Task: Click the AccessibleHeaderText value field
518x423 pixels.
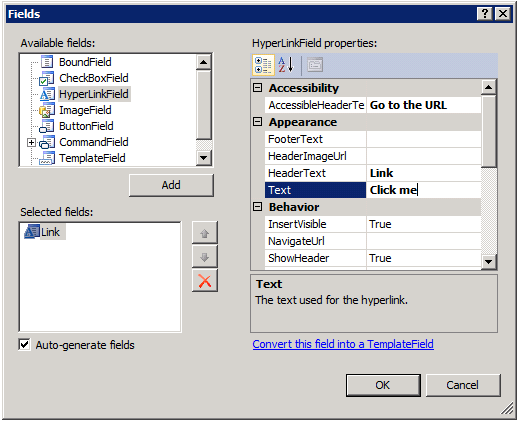Action: click(x=423, y=105)
